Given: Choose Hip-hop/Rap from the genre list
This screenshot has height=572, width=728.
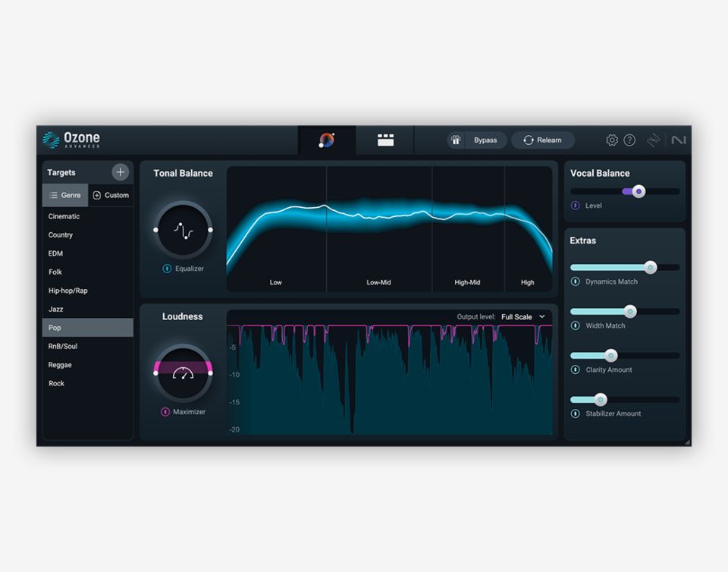Looking at the screenshot, I should point(68,291).
